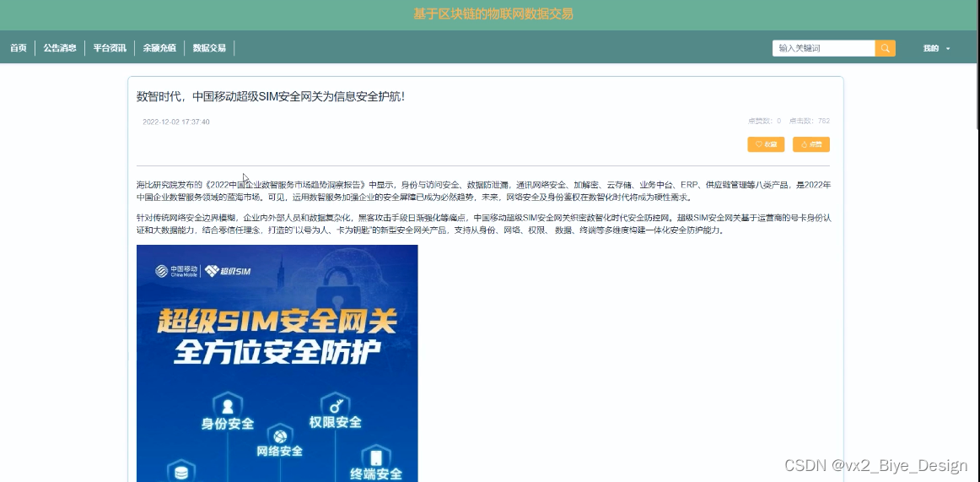Open 平台资讯 navigation item

(110, 48)
